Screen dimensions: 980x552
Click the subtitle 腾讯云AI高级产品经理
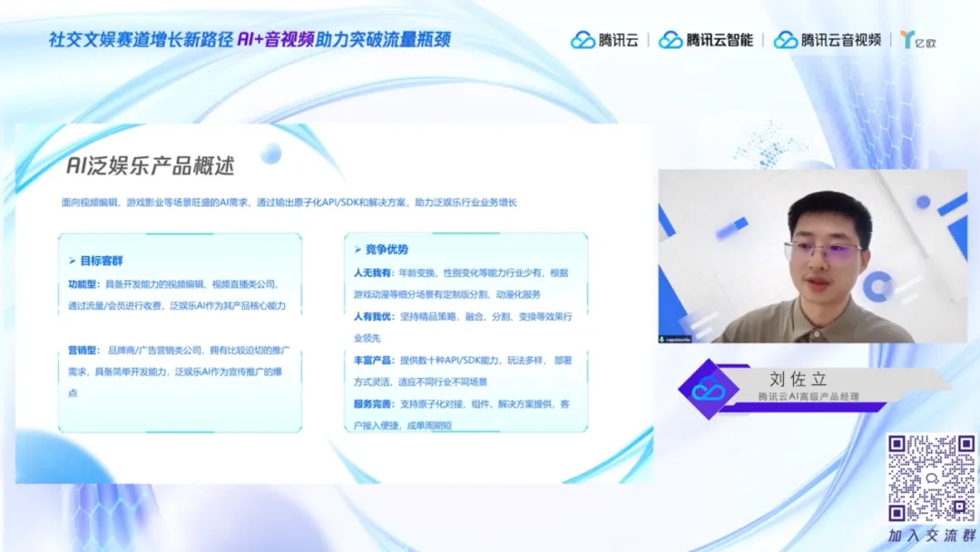808,397
